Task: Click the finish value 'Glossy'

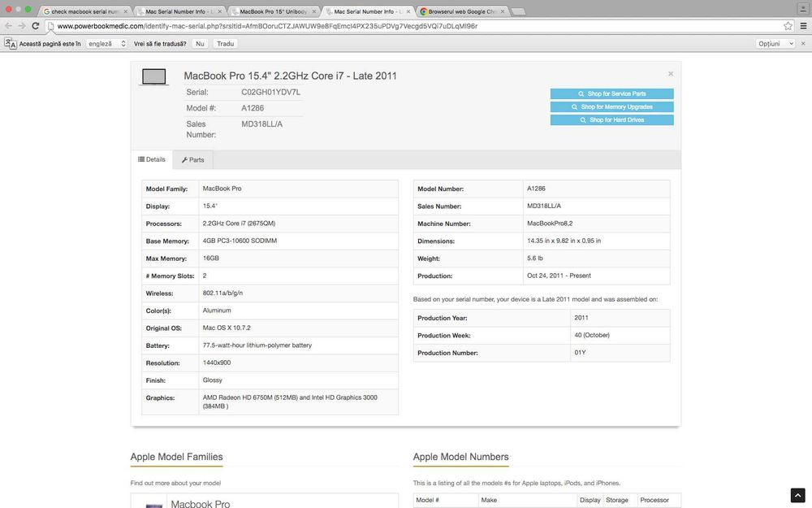Action: tap(212, 380)
